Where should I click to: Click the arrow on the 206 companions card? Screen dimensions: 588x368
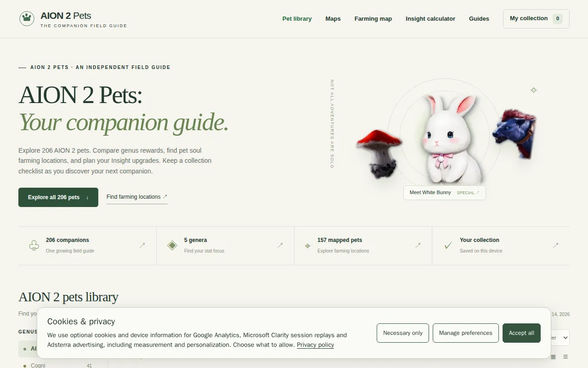[x=142, y=246]
